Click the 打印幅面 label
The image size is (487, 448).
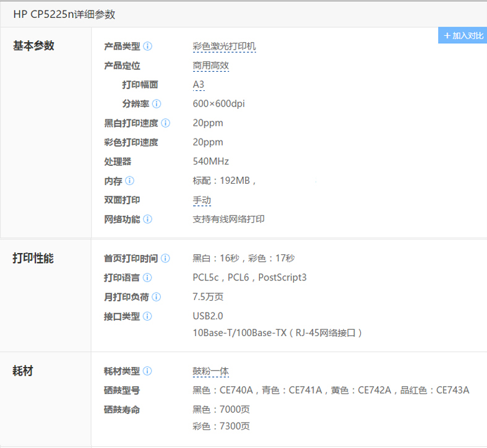(x=140, y=85)
